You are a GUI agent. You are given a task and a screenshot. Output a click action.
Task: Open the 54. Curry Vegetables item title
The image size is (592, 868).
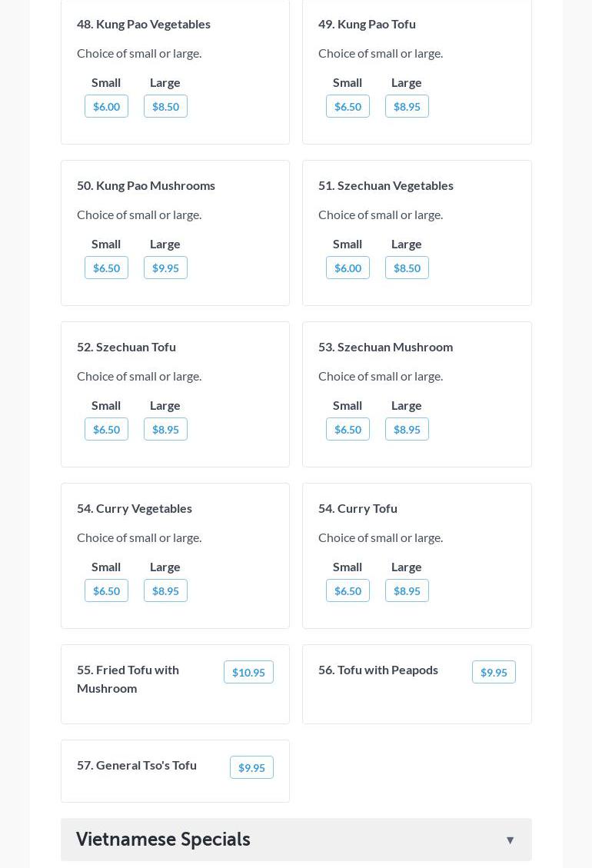tap(135, 508)
